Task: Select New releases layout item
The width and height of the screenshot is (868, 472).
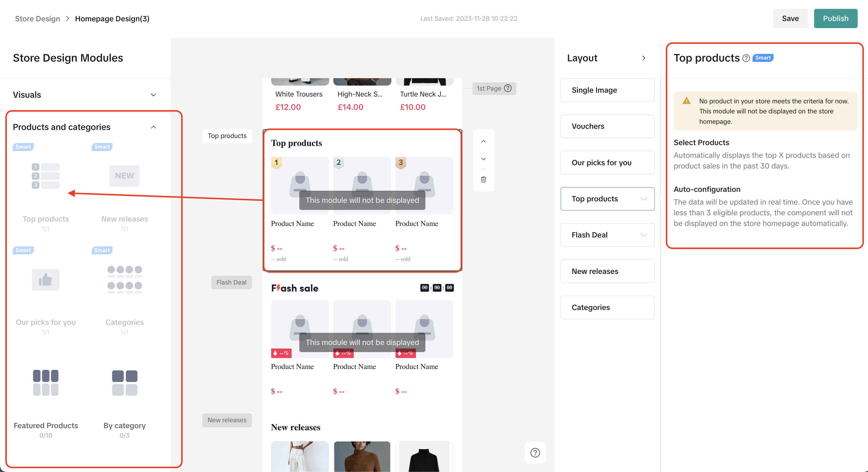Action: pyautogui.click(x=607, y=271)
